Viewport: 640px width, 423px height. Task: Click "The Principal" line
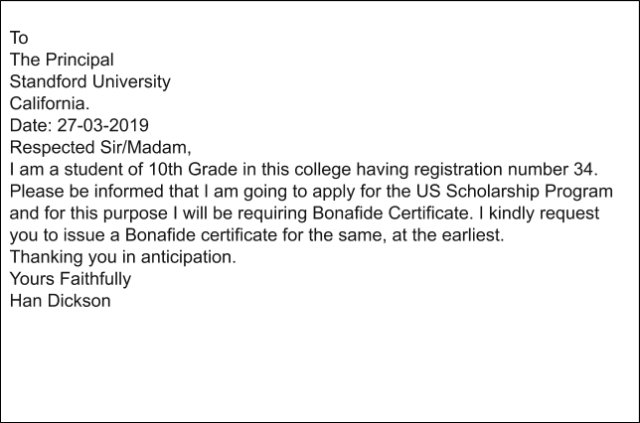tap(62, 60)
